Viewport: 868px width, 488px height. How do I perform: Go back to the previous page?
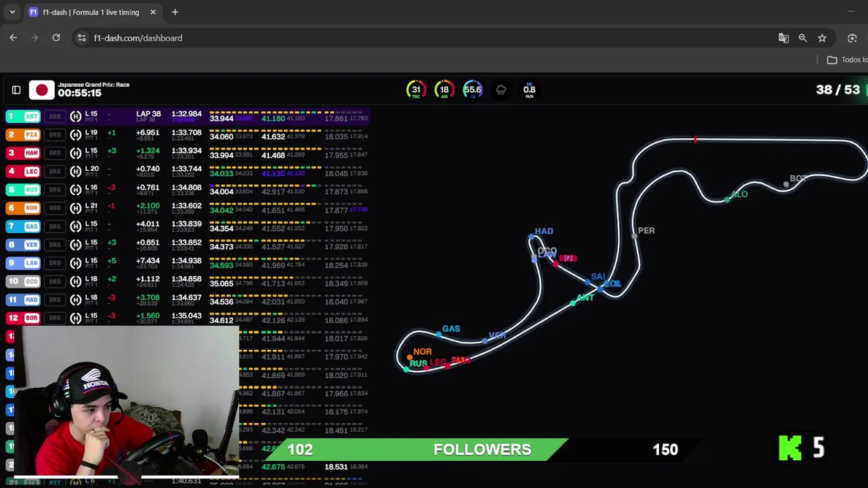13,38
